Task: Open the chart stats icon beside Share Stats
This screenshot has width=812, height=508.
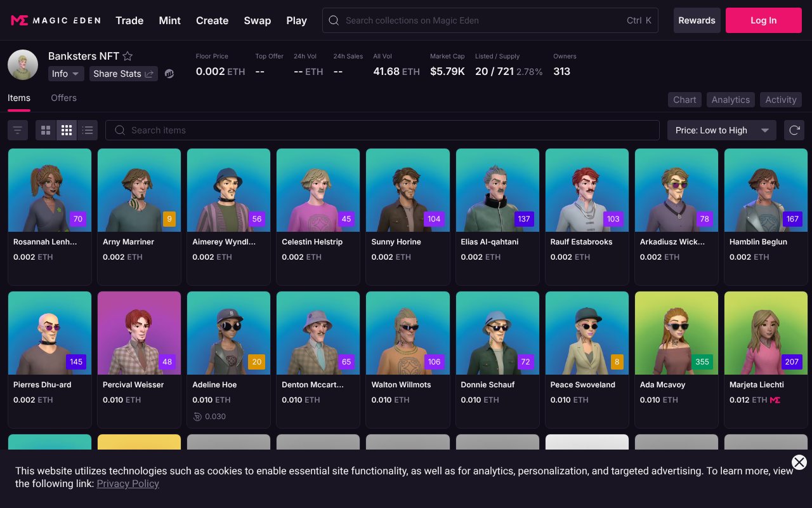Action: click(x=169, y=74)
